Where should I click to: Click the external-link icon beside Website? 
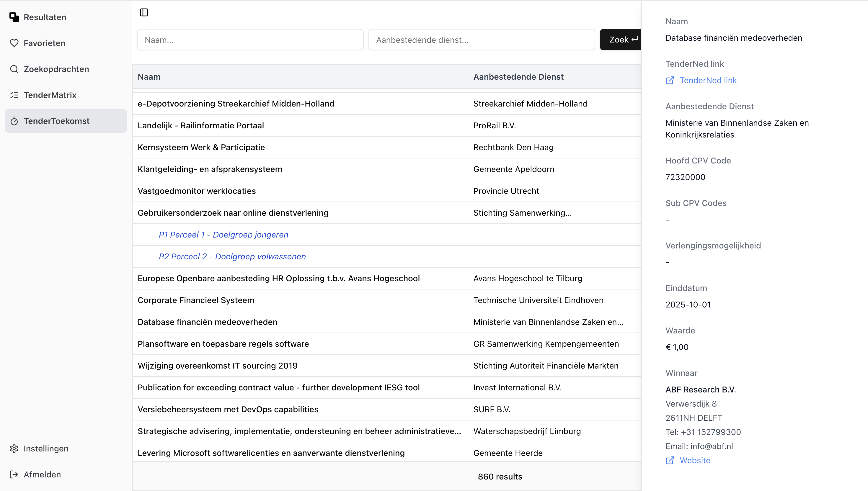pyautogui.click(x=670, y=460)
